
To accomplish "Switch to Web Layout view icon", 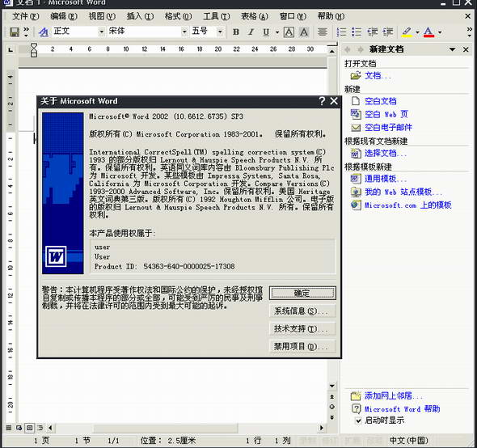I will (x=19, y=428).
